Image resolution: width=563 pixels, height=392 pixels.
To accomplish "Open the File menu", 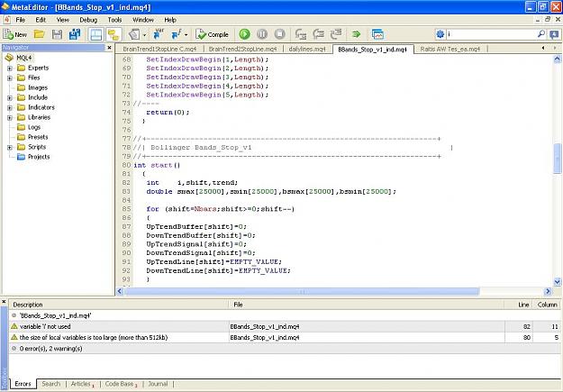I will (x=21, y=20).
